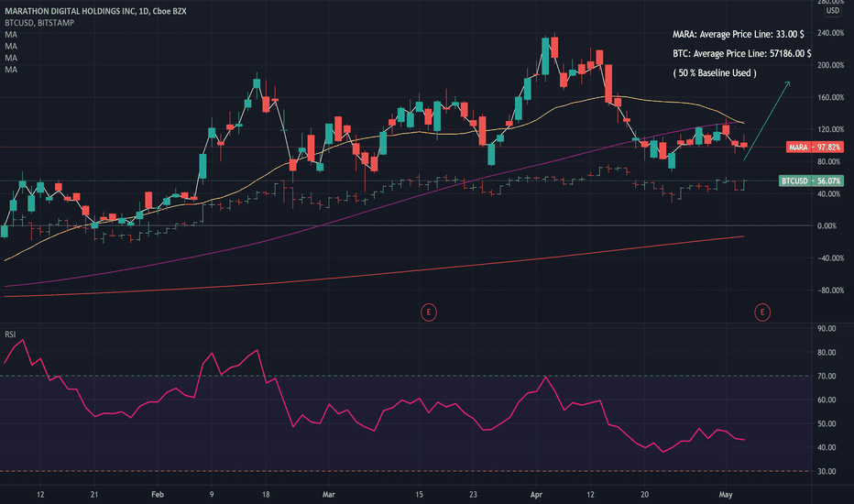Click the date label 18 on time axis
The image size is (854, 504).
[266, 495]
